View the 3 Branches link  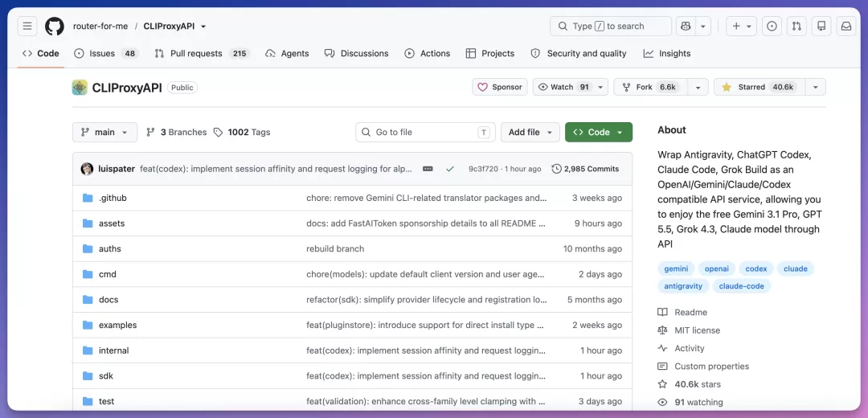pyautogui.click(x=176, y=133)
